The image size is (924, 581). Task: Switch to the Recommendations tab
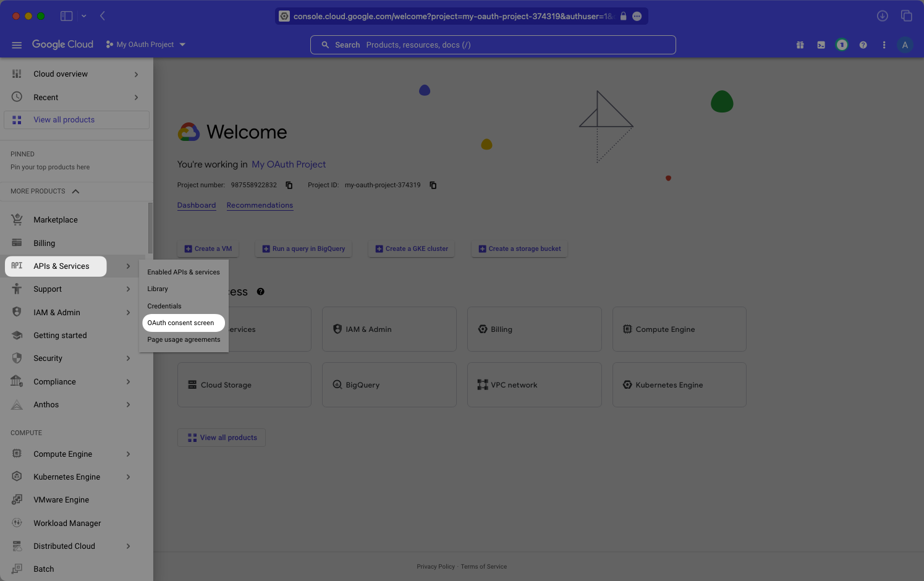tap(260, 205)
